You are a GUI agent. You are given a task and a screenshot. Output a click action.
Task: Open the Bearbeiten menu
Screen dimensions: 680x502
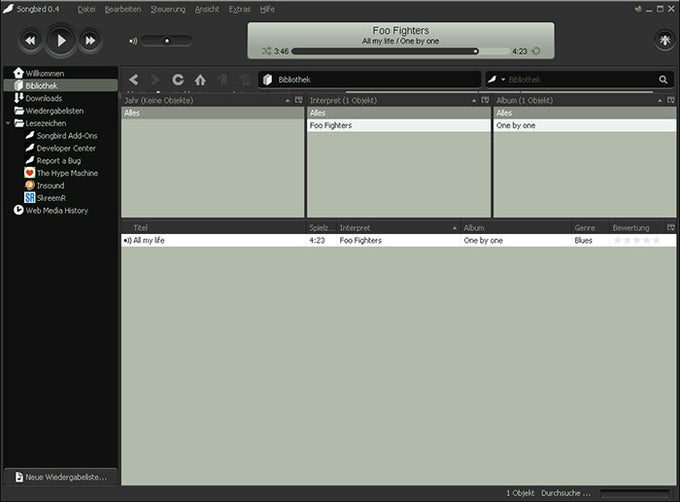pos(123,9)
